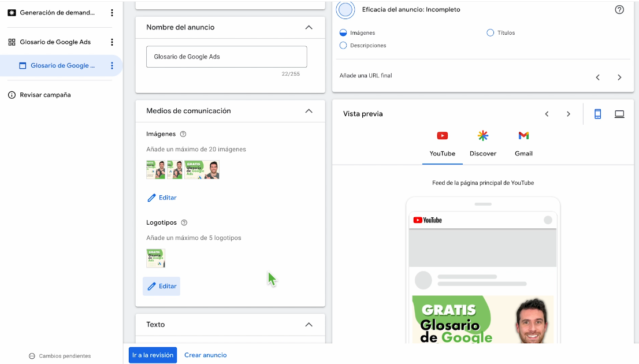
Task: Click the second image thumbnail
Action: click(175, 169)
